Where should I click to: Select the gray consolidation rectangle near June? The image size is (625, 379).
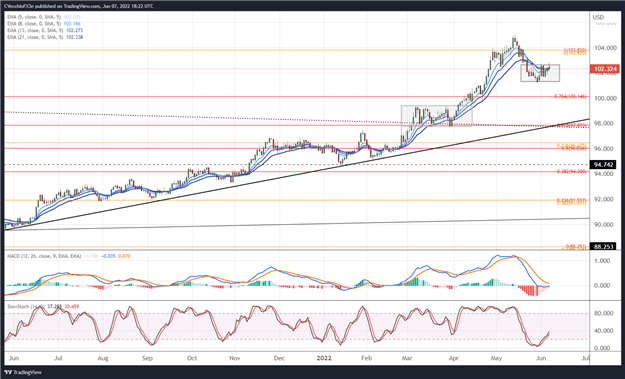click(540, 73)
